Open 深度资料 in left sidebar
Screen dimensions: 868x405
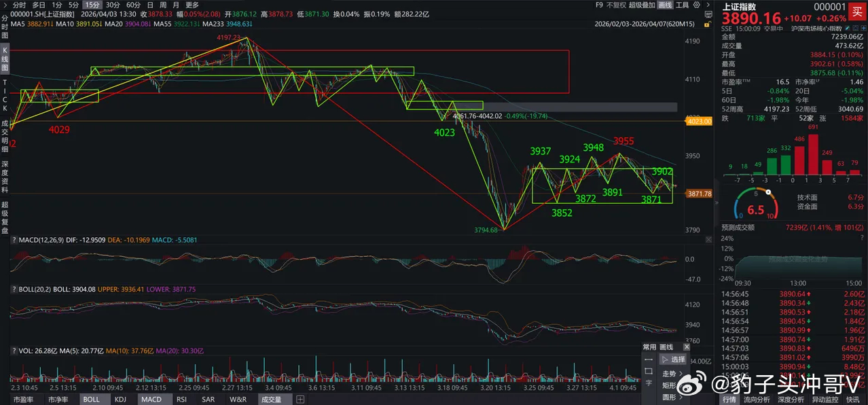click(x=5, y=177)
